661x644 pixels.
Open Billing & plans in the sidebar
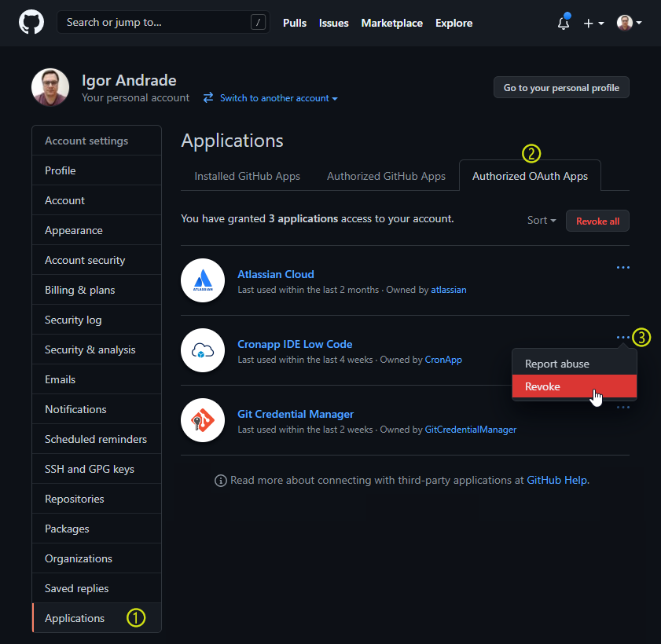(97, 291)
